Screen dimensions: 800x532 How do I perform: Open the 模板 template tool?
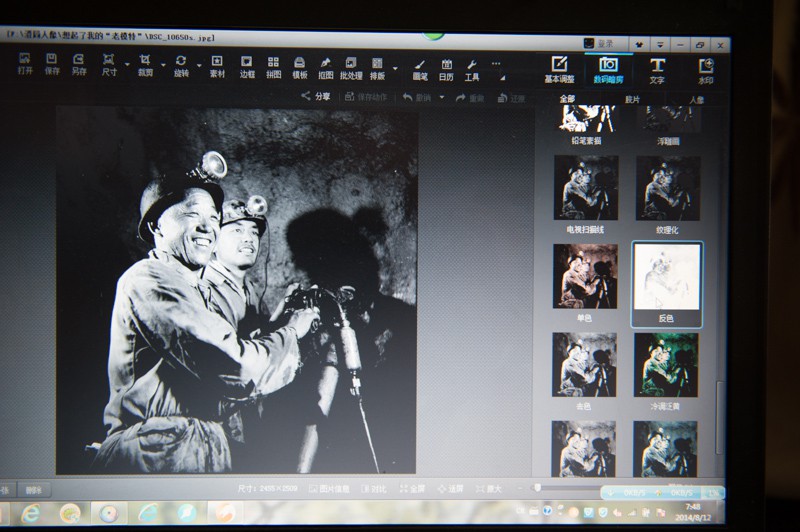pos(299,68)
